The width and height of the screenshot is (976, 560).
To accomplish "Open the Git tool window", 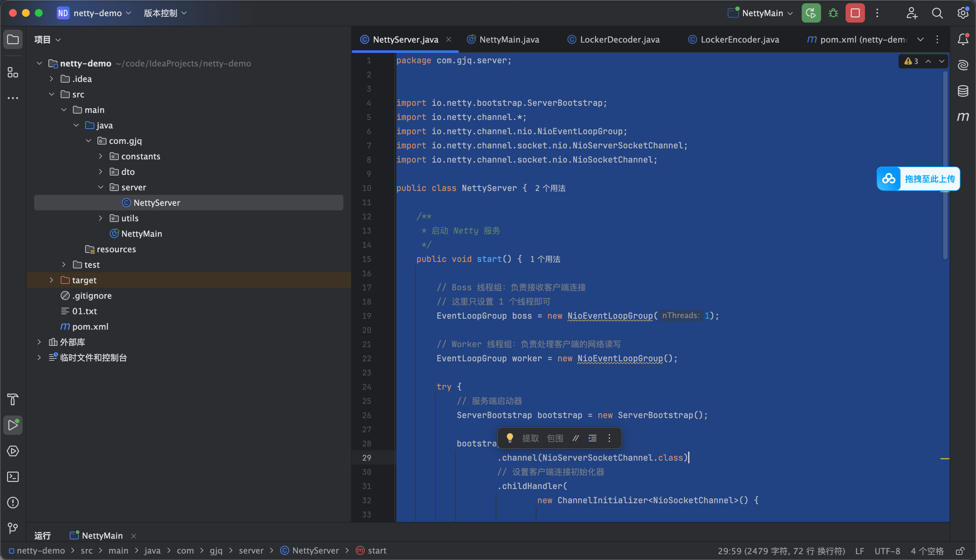I will coord(13,528).
